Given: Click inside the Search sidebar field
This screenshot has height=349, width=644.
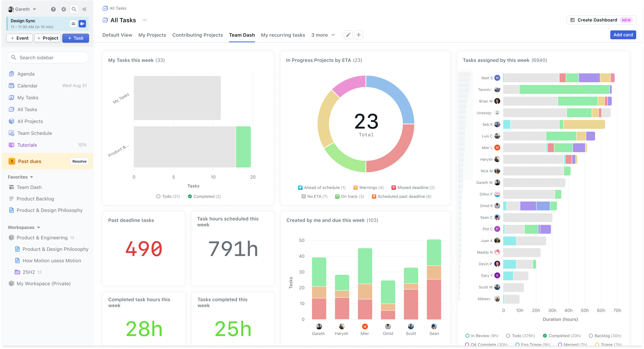Looking at the screenshot, I should click(47, 57).
